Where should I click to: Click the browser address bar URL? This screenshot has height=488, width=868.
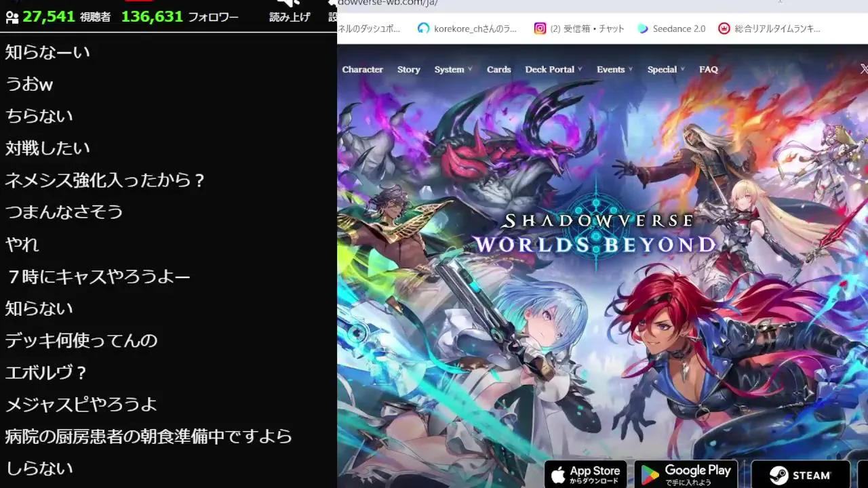tap(387, 3)
